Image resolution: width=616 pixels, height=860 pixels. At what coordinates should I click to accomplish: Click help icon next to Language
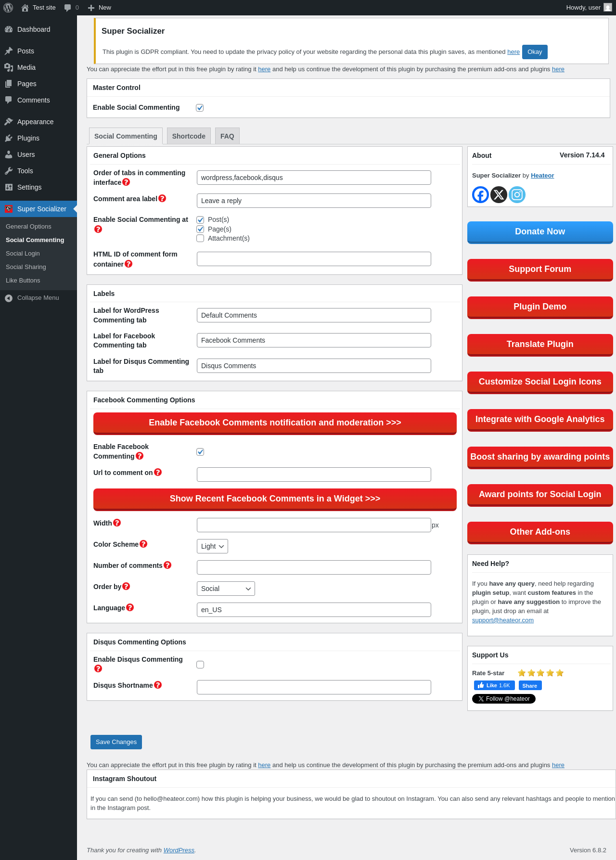130,607
